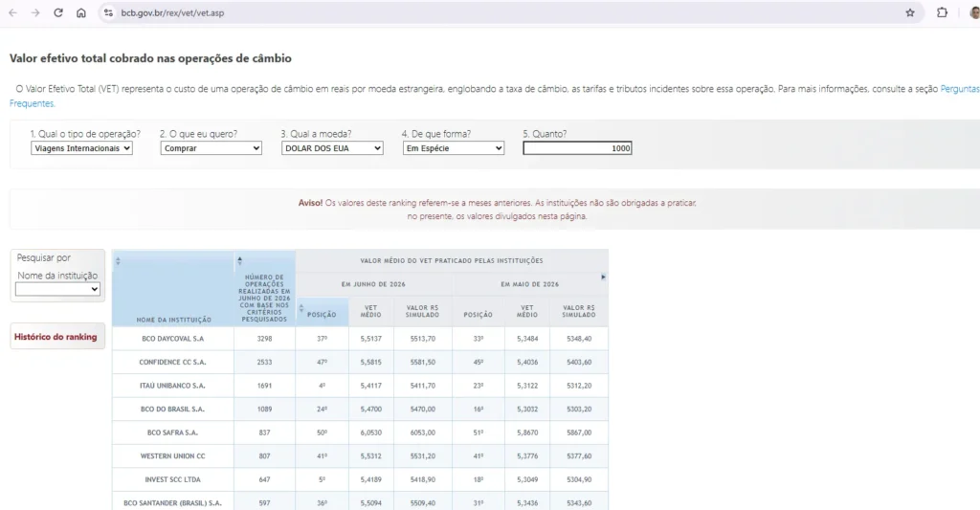Select BCO DO BRASIL S.A. row name
980x510 pixels.
[173, 409]
